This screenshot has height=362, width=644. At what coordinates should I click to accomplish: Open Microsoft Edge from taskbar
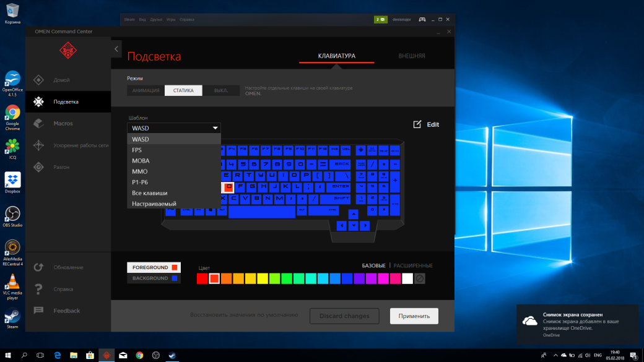click(57, 355)
